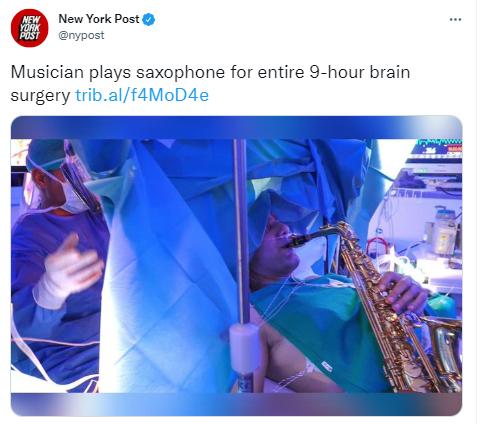Viewport: 480px width, 424px height.
Task: Click the vital signs monitor in photo
Action: 436,148
